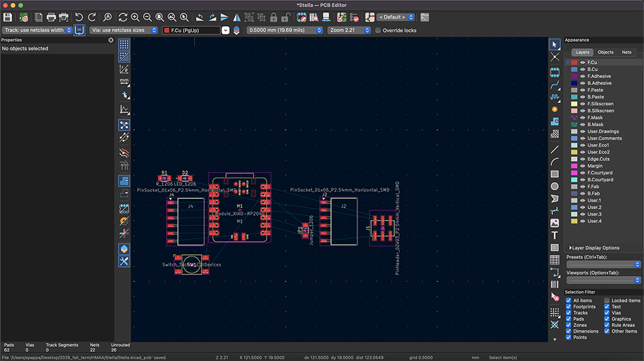
Task: Toggle Vias selection filter
Action: click(607, 313)
